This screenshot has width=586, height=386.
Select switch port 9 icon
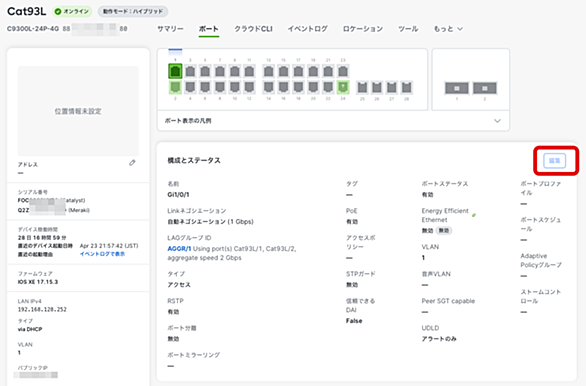point(235,71)
